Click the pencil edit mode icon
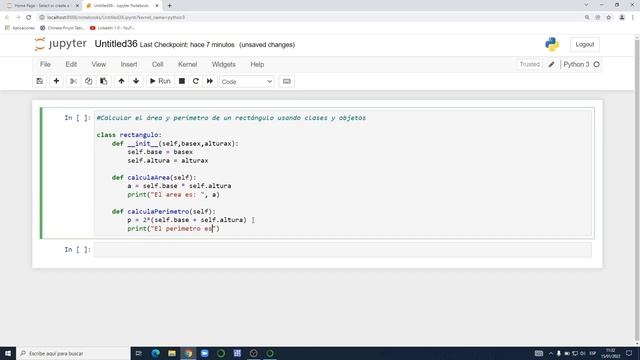This screenshot has height=360, width=640. click(x=551, y=64)
